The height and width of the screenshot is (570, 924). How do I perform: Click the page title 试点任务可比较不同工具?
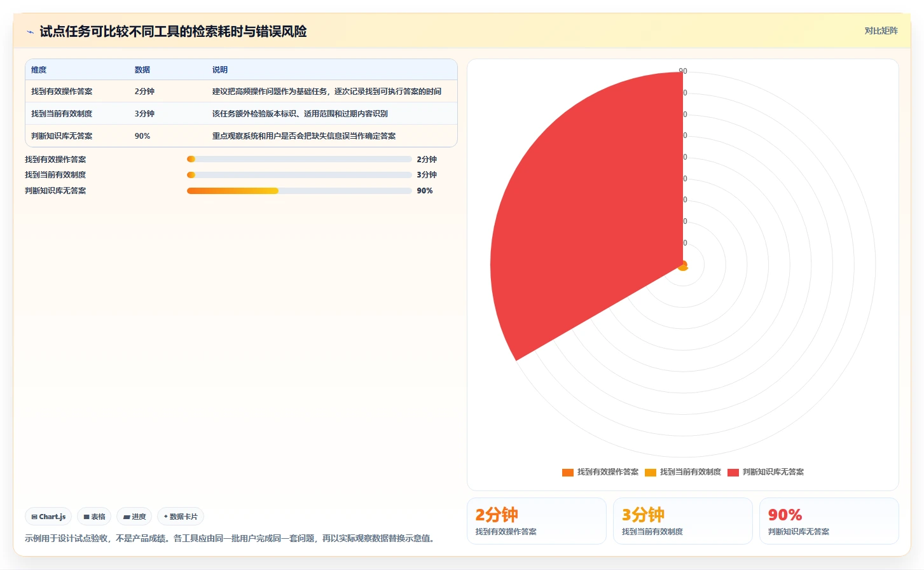(173, 31)
